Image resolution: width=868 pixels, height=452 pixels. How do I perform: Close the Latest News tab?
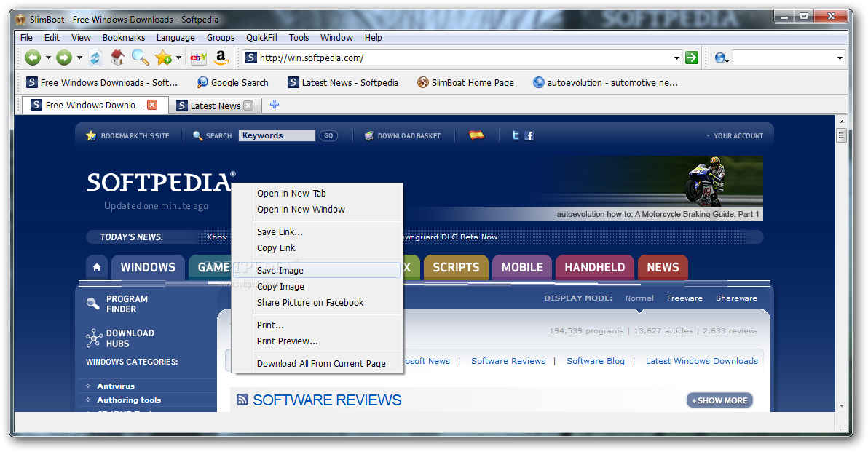[x=248, y=105]
